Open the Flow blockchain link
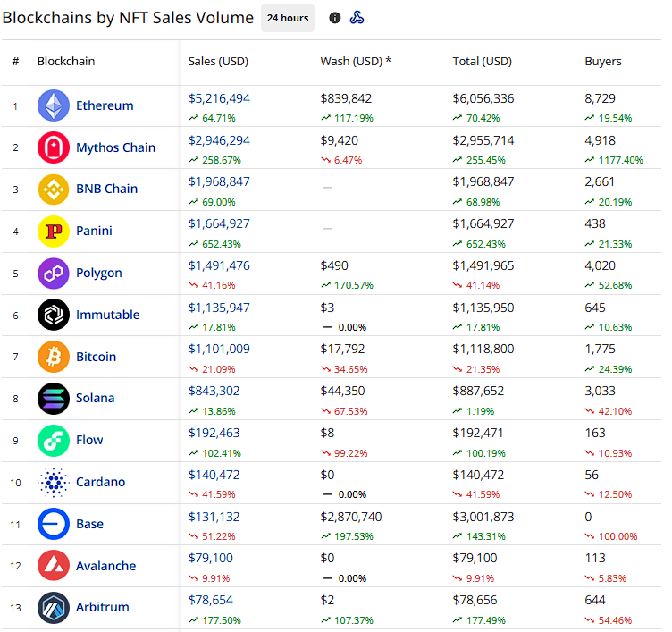This screenshot has height=632, width=672. 89,440
